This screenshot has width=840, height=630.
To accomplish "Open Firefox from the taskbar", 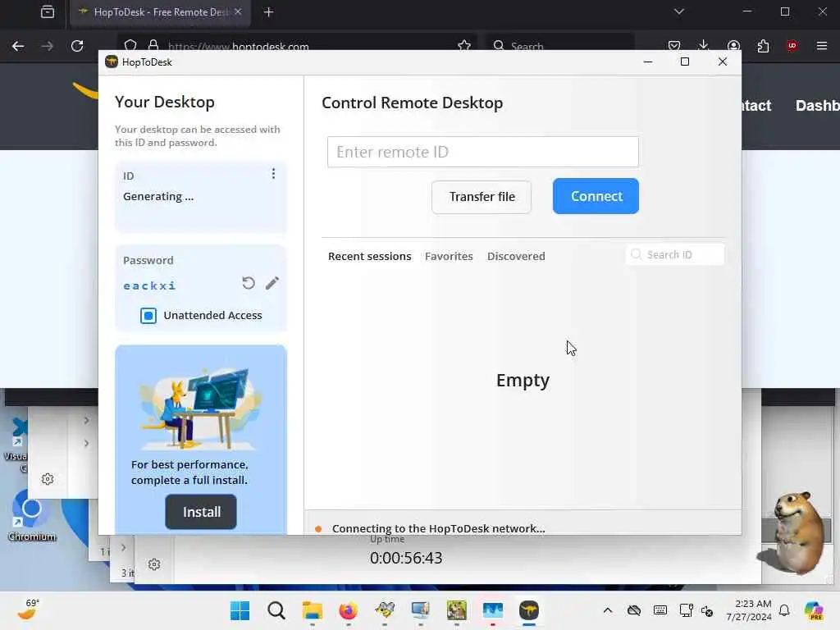I will 348,610.
